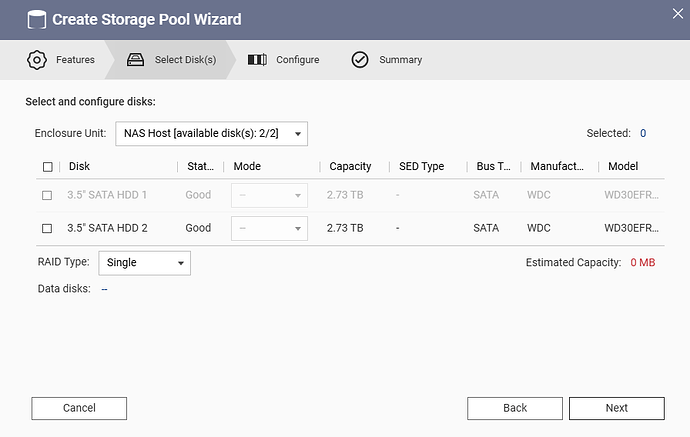Viewport: 690px width, 437px height.
Task: Open the Mode dropdown for HDD 1
Action: point(269,195)
